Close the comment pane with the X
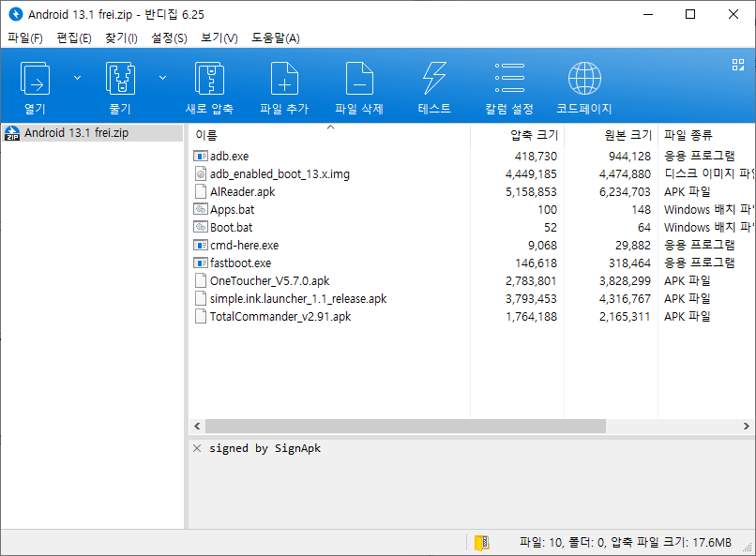Screen dimensions: 756x556 [197, 448]
